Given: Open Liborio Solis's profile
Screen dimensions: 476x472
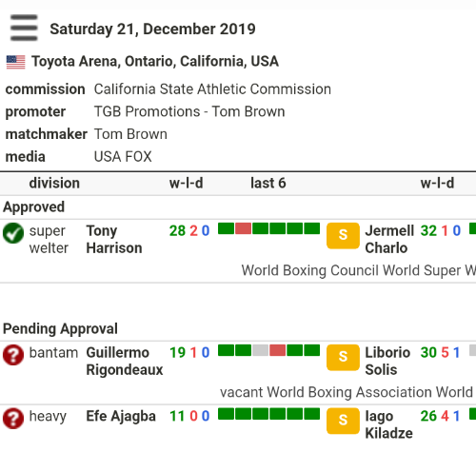Looking at the screenshot, I should coord(387,362).
